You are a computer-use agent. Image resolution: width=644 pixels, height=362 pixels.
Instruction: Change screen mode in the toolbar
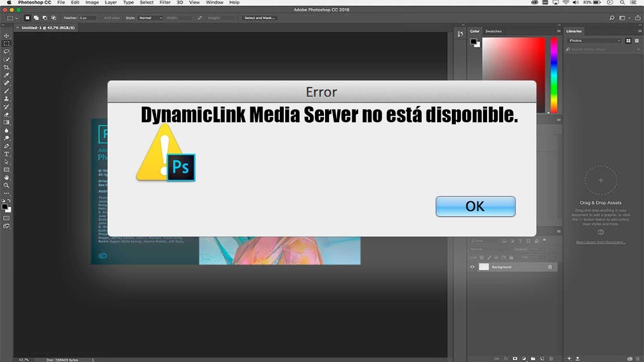click(x=7, y=226)
